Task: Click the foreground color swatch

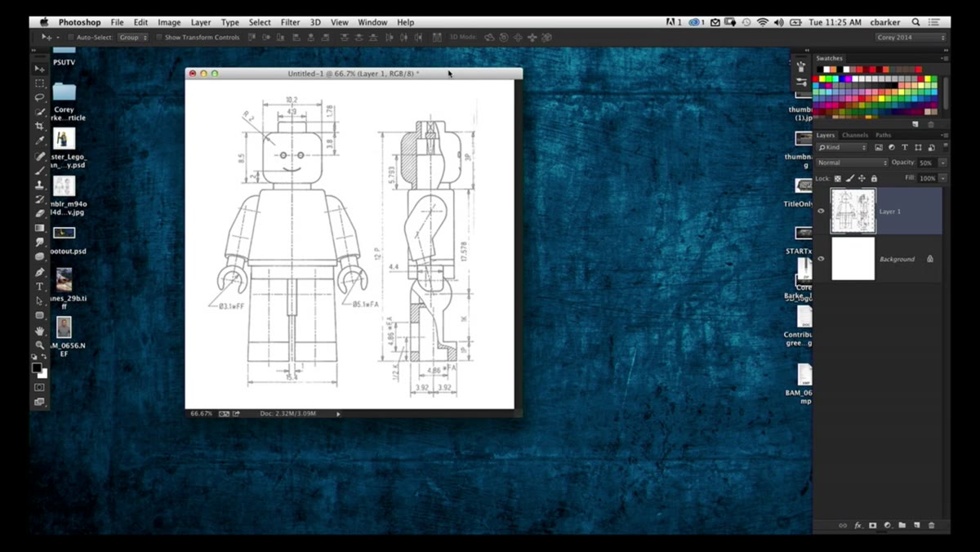Action: click(x=37, y=368)
